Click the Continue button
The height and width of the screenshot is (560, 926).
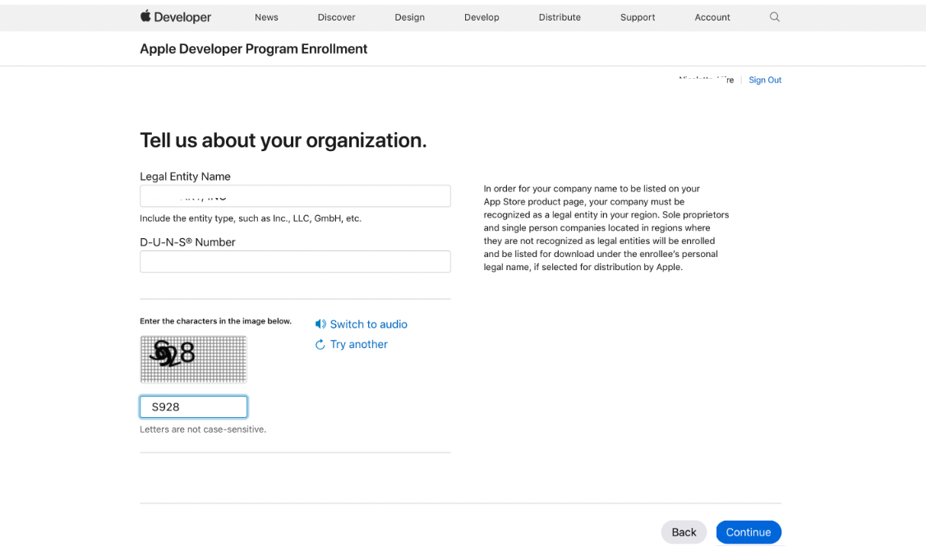749,532
